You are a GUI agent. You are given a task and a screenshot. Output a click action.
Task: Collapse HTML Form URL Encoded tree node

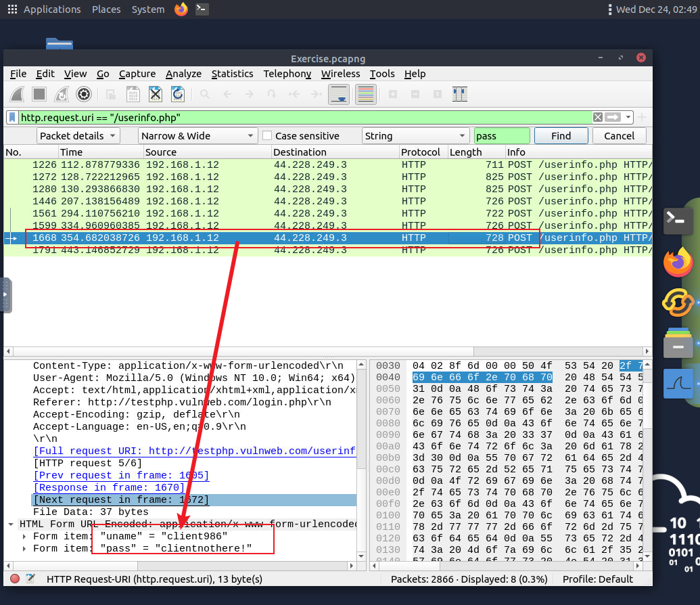(x=11, y=524)
